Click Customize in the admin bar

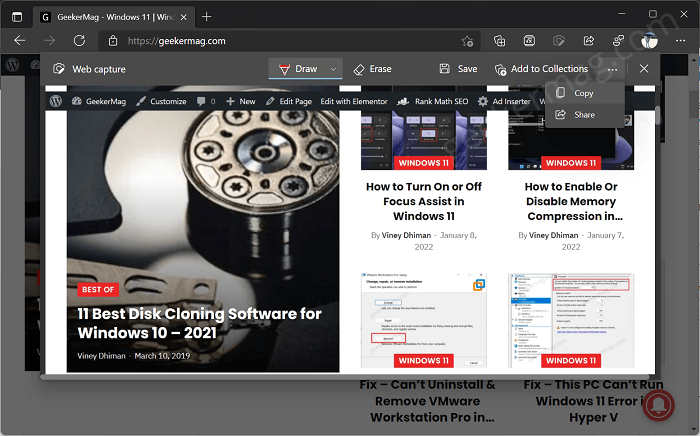pyautogui.click(x=162, y=101)
